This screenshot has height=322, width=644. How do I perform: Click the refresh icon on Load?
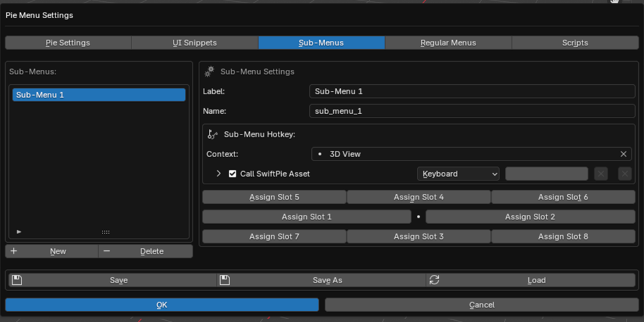434,280
